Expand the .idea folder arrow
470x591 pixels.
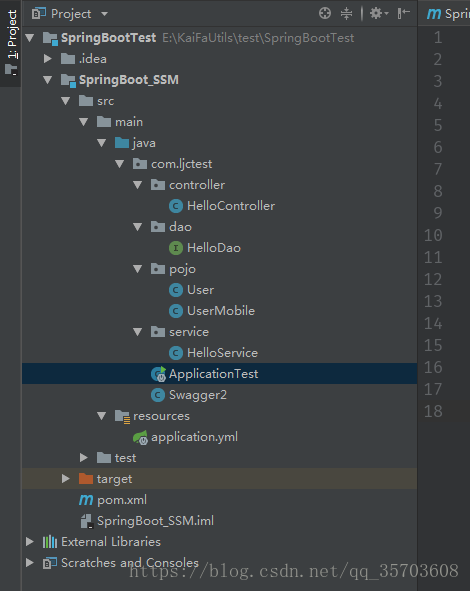[x=47, y=58]
